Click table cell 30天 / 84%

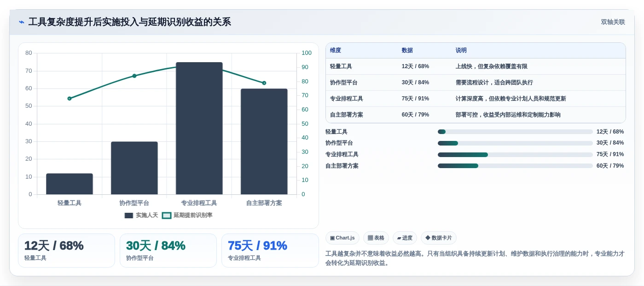coord(415,83)
